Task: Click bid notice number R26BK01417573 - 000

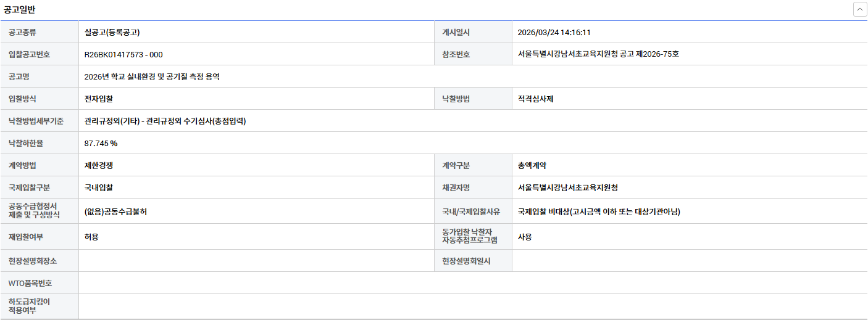Action: pos(123,54)
